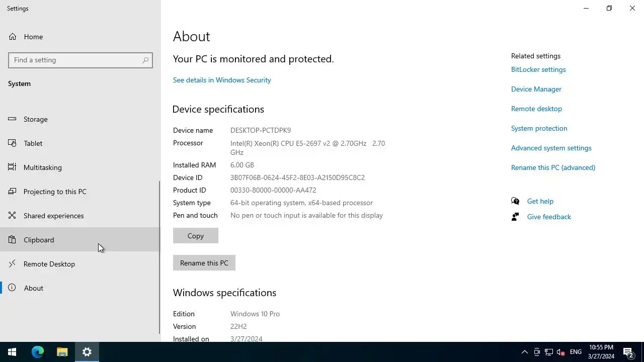Open Storage settings page
Viewport: 644px width, 362px height.
[79, 119]
